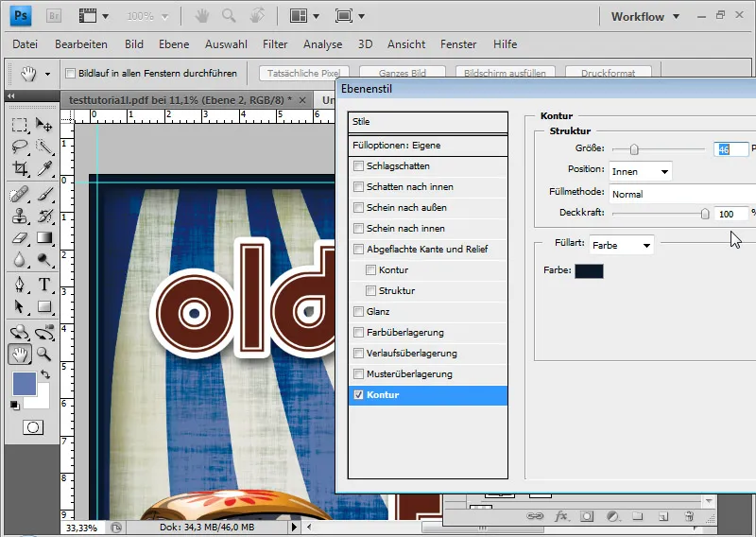Click the Größe value input field

(x=730, y=149)
